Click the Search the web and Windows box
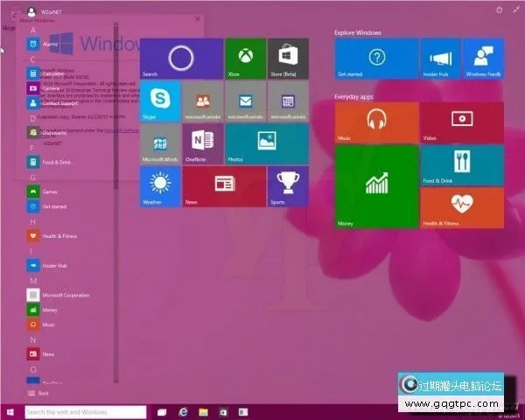525x420 pixels. [83, 411]
